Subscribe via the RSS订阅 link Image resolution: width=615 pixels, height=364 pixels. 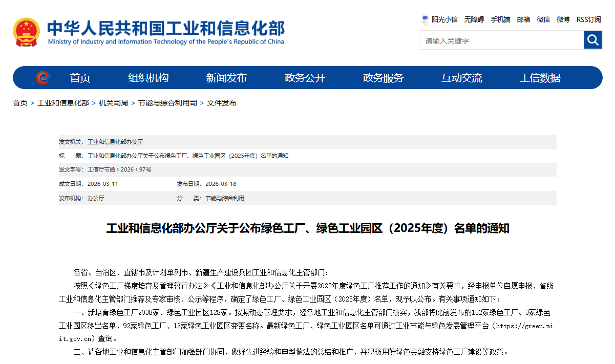(x=588, y=19)
